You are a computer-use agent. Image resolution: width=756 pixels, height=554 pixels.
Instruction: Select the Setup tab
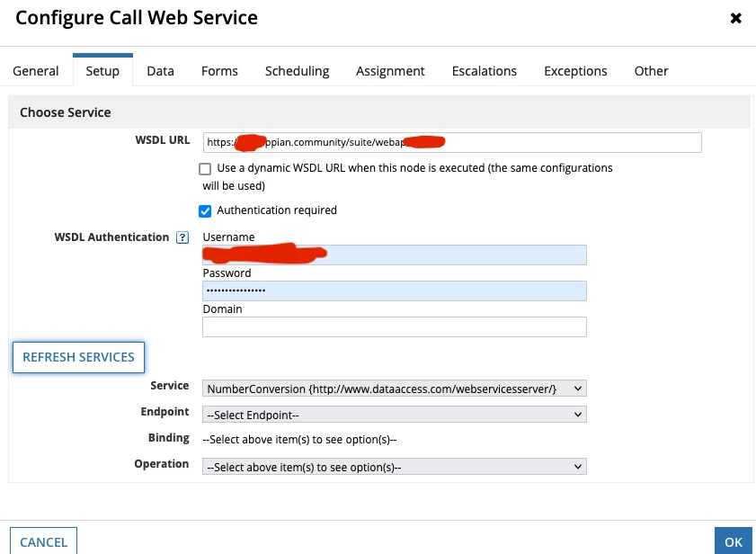coord(102,71)
